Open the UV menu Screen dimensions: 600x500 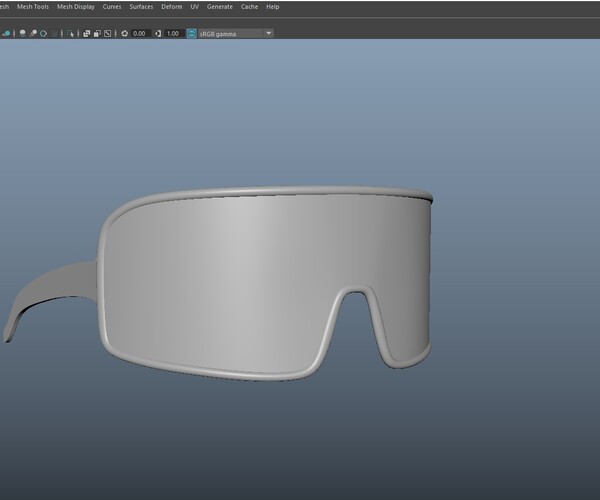(194, 7)
